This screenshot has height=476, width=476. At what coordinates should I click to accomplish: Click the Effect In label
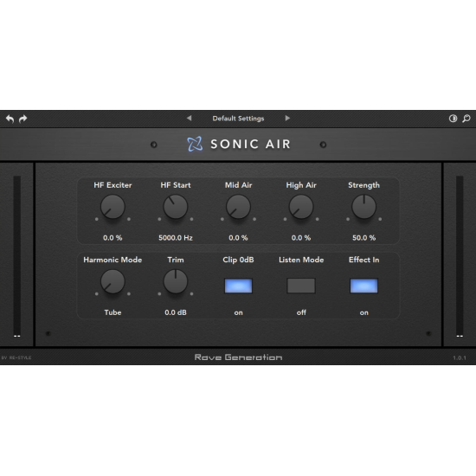pyautogui.click(x=364, y=260)
